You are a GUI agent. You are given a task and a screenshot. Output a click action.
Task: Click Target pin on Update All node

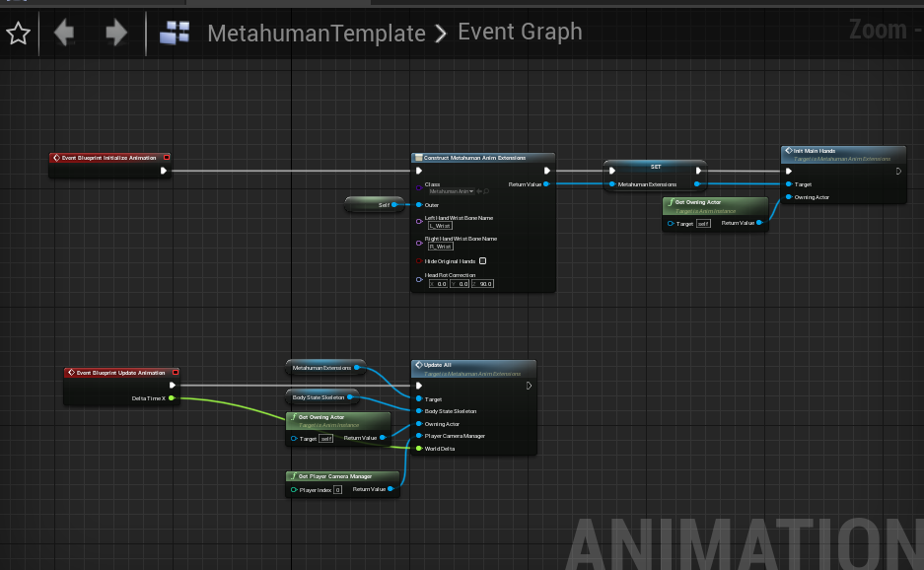click(x=419, y=399)
